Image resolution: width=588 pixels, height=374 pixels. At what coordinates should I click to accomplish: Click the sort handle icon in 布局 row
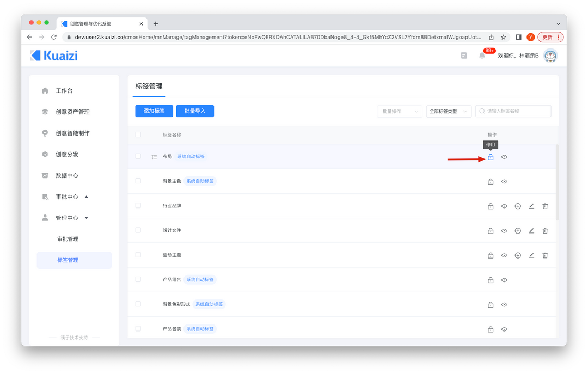pyautogui.click(x=154, y=157)
